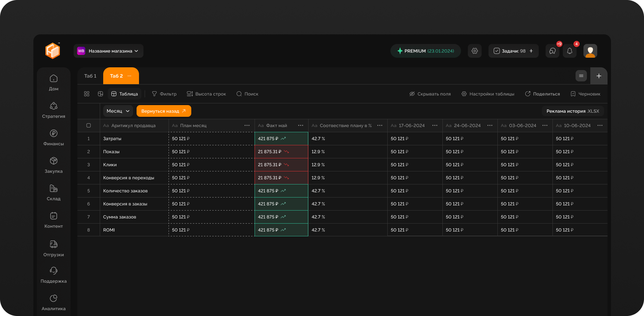Switch to Таб 1
Screen dimensions: 644x316
pyautogui.click(x=90, y=76)
